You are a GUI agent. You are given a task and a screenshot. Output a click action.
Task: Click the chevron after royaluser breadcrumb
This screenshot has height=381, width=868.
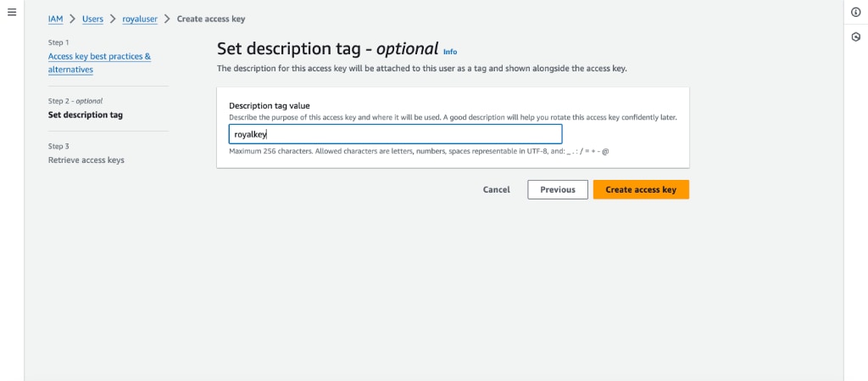click(x=167, y=19)
